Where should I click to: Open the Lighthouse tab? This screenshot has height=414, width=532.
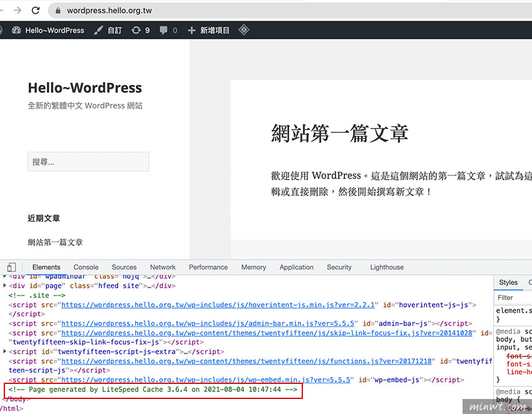[x=387, y=267]
